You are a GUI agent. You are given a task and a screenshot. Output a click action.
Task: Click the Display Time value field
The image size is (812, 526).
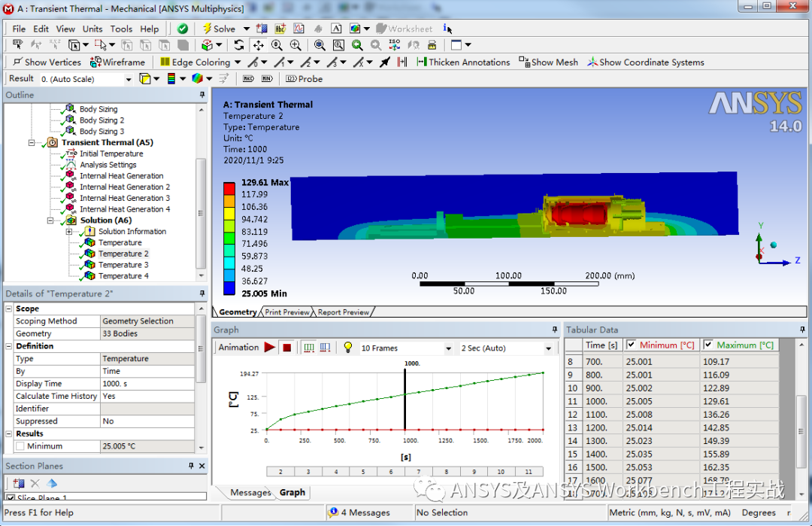(147, 384)
